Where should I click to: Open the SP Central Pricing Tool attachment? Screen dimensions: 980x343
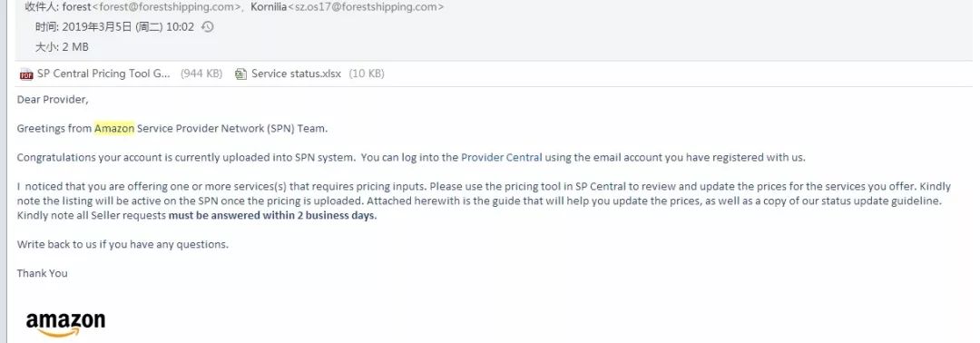click(103, 73)
